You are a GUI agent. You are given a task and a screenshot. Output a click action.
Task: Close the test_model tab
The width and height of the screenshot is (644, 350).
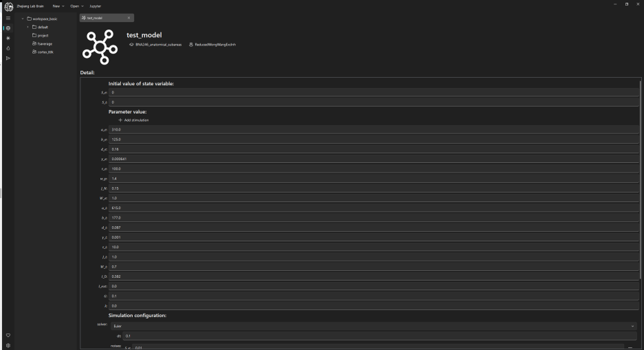[x=129, y=18]
